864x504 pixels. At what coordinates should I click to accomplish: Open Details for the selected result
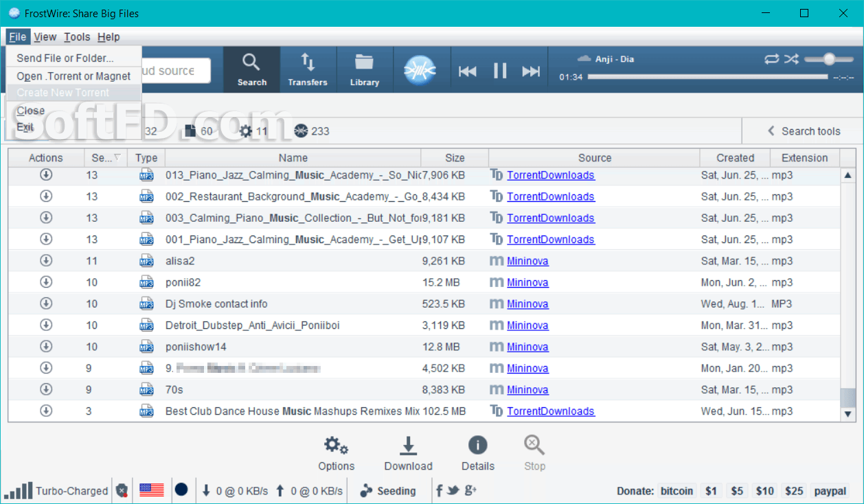click(x=478, y=455)
